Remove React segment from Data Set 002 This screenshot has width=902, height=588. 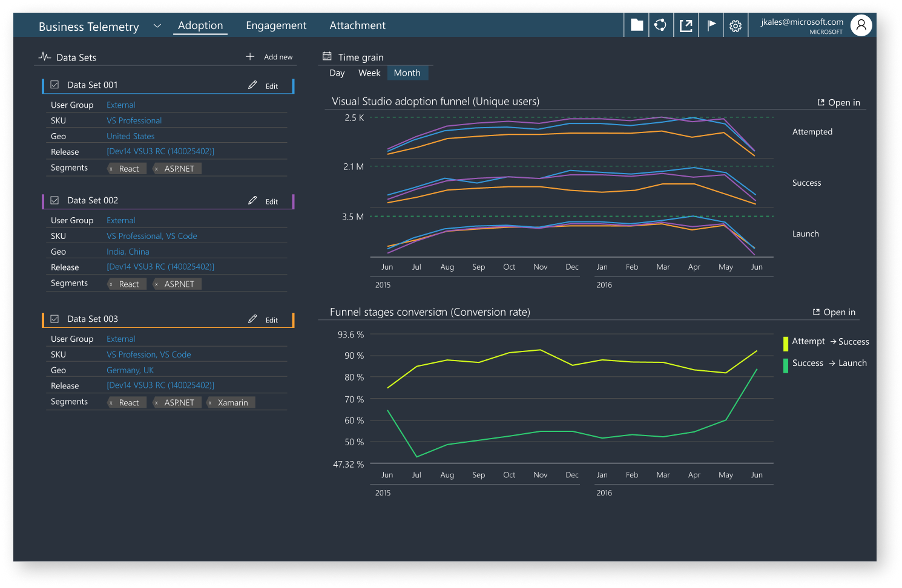111,284
